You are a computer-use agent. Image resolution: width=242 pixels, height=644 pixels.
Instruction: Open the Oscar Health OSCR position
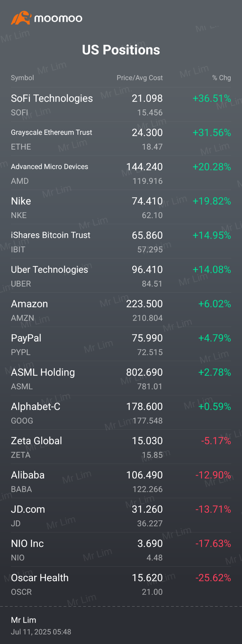pos(121,584)
